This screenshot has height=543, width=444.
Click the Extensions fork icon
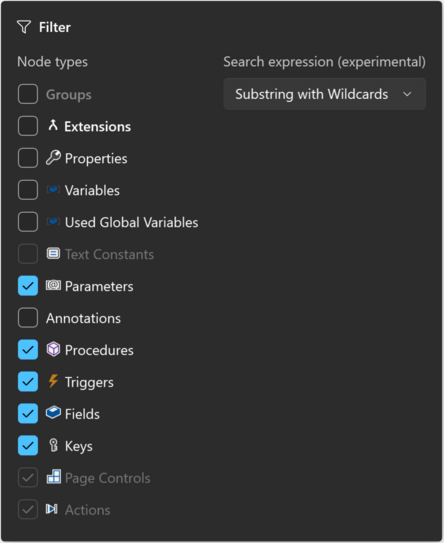pos(53,125)
